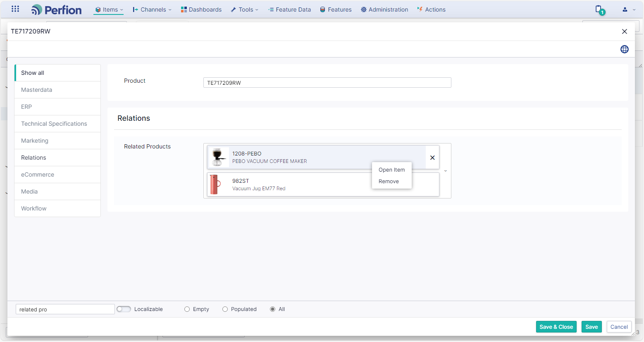Click the Actions lightning icon
The height and width of the screenshot is (342, 644).
pyautogui.click(x=420, y=10)
